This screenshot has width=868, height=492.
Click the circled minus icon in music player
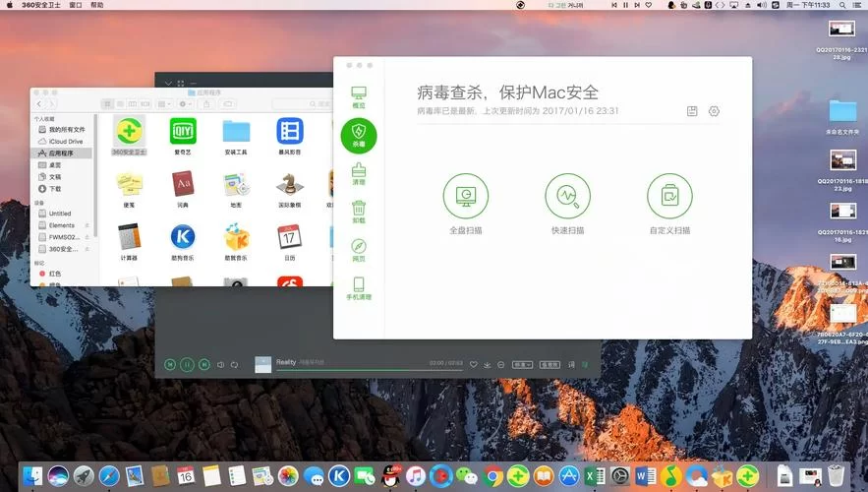pos(501,364)
